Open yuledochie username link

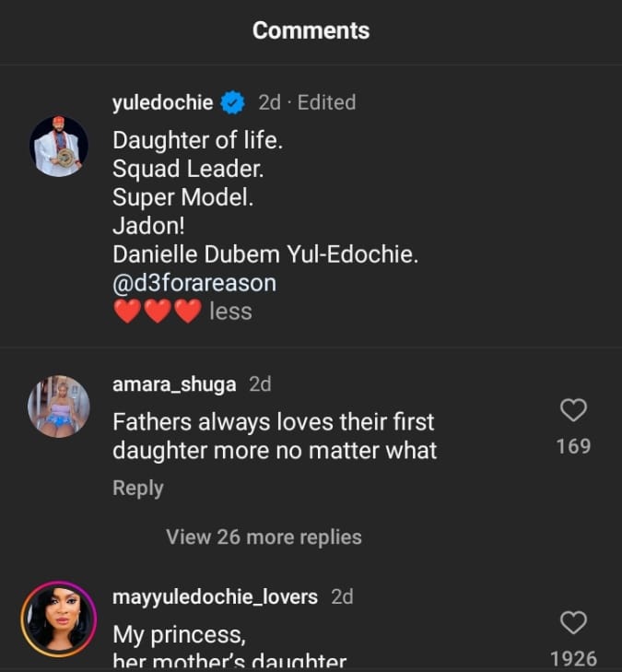point(162,102)
